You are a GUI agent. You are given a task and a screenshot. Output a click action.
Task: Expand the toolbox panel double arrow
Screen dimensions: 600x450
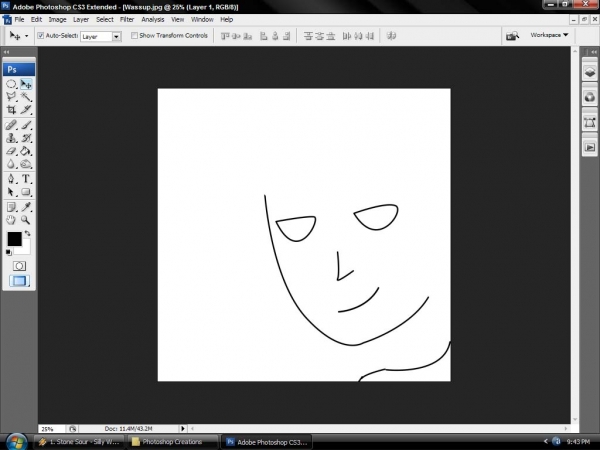[x=7, y=52]
